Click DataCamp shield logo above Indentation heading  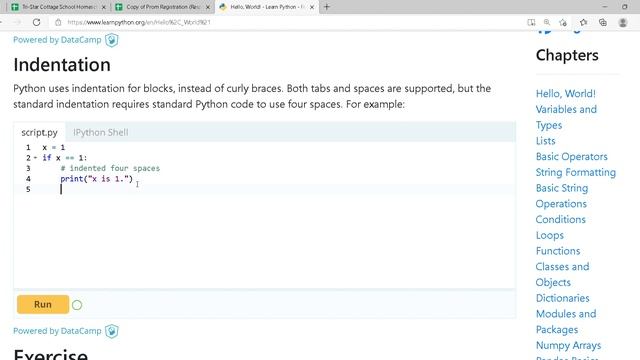pyautogui.click(x=112, y=40)
